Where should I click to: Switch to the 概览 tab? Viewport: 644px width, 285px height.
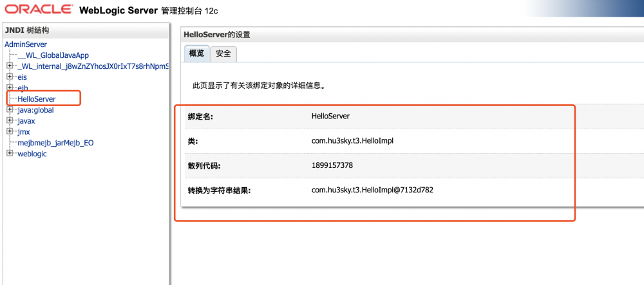(196, 53)
